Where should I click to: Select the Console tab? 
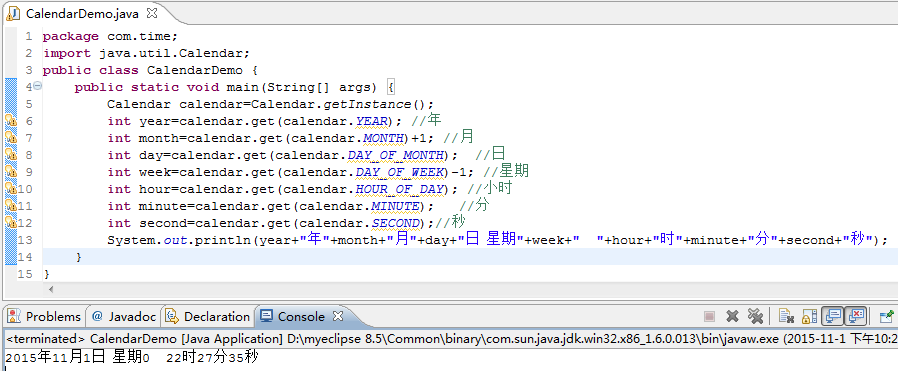tap(301, 317)
